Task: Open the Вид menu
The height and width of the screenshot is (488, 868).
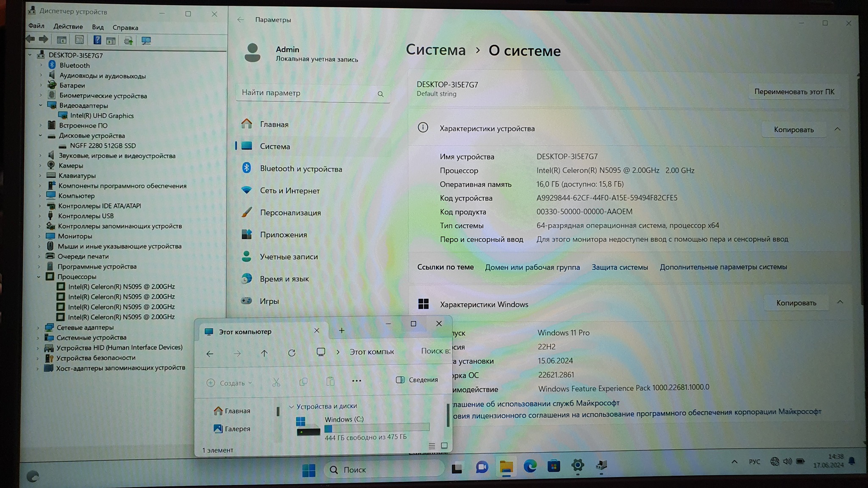Action: coord(97,27)
